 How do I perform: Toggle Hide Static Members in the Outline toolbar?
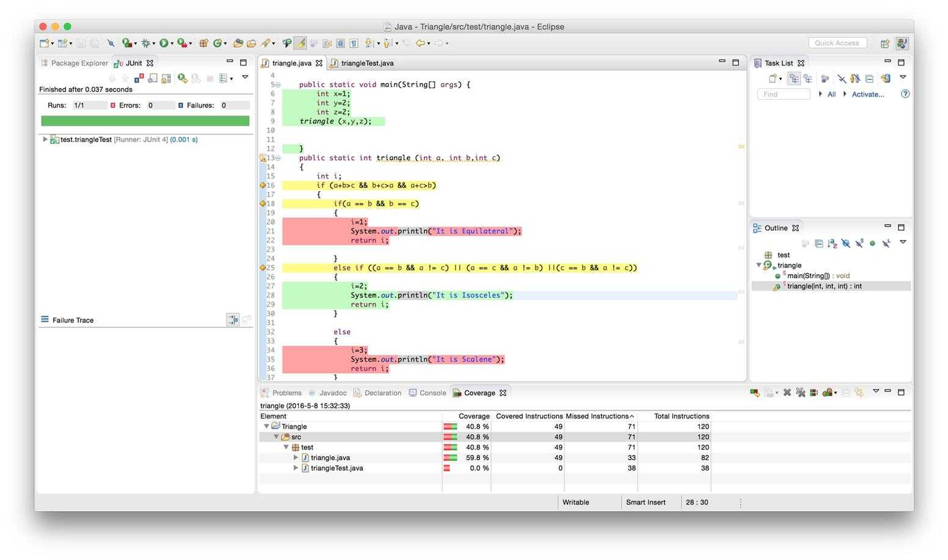pyautogui.click(x=859, y=243)
